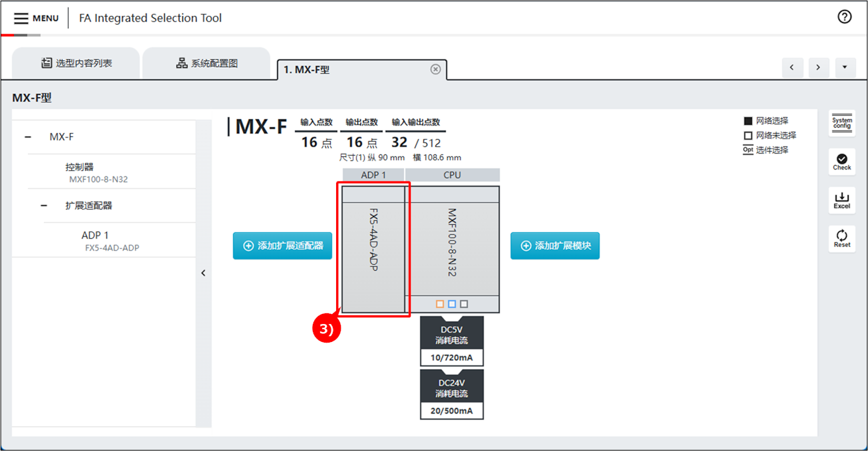Click 添加扩展适配器 button

tap(282, 245)
